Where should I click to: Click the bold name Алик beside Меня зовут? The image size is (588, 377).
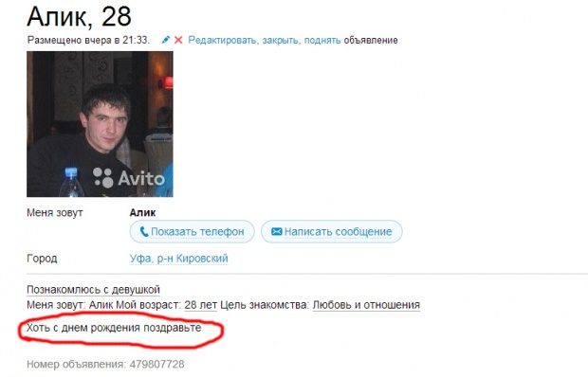point(142,213)
